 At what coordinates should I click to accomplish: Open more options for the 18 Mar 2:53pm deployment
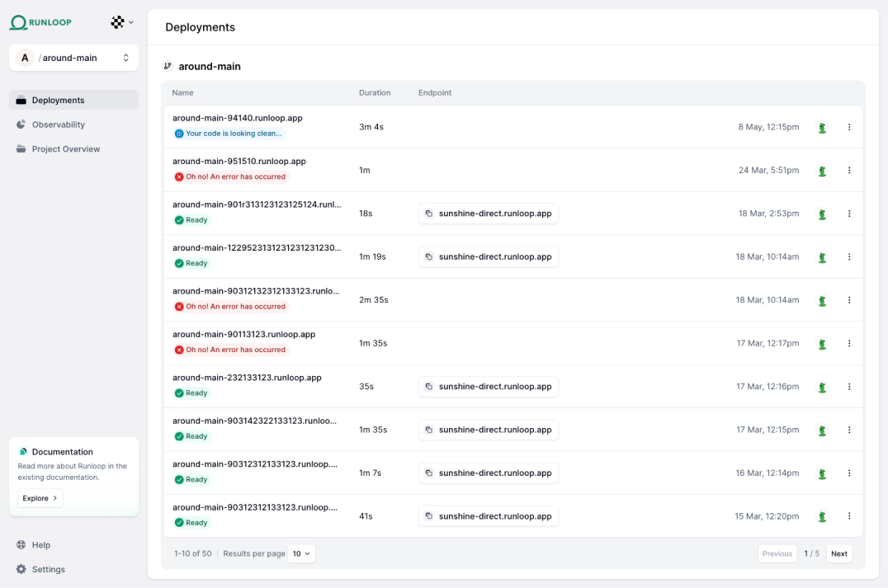click(x=849, y=214)
